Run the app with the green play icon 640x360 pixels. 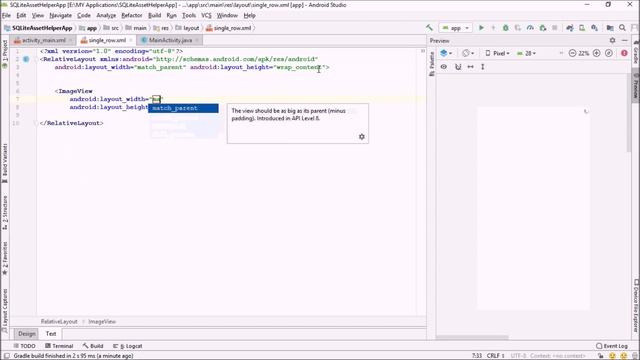481,28
